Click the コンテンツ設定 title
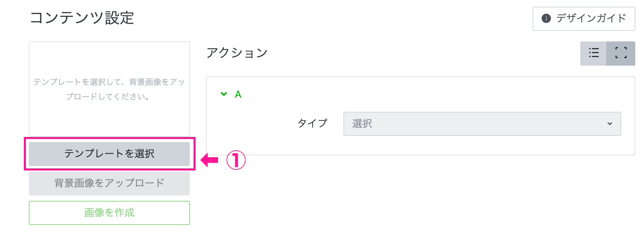Viewport: 644px width, 235px height. [82, 18]
